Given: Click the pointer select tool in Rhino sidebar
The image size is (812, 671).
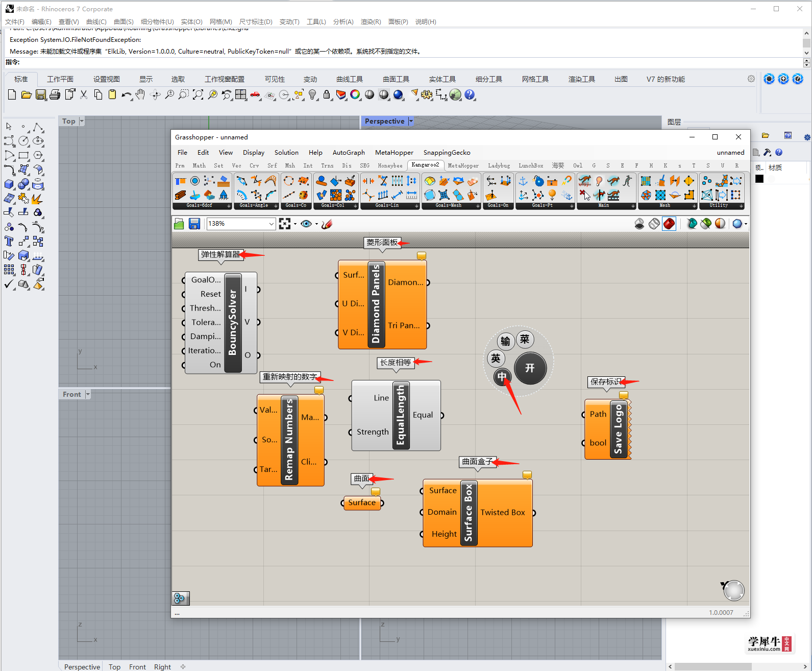Looking at the screenshot, I should pos(9,127).
